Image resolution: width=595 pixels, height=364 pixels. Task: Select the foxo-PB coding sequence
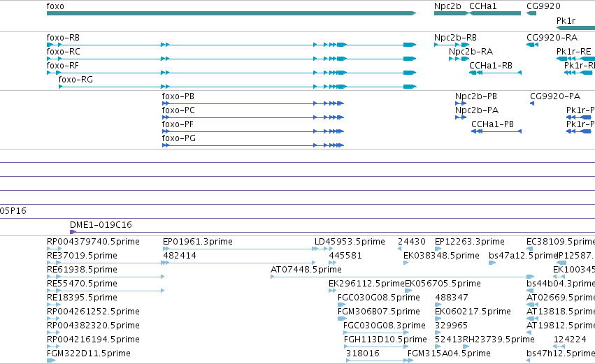(178, 96)
